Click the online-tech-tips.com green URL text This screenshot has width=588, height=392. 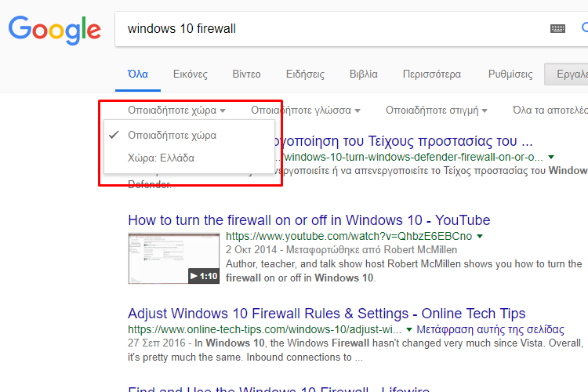[x=264, y=330]
